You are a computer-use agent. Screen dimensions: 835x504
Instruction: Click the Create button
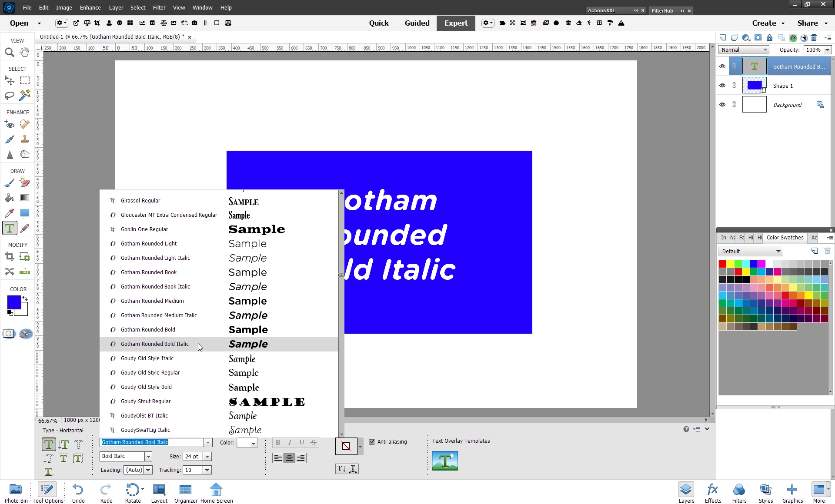point(768,23)
